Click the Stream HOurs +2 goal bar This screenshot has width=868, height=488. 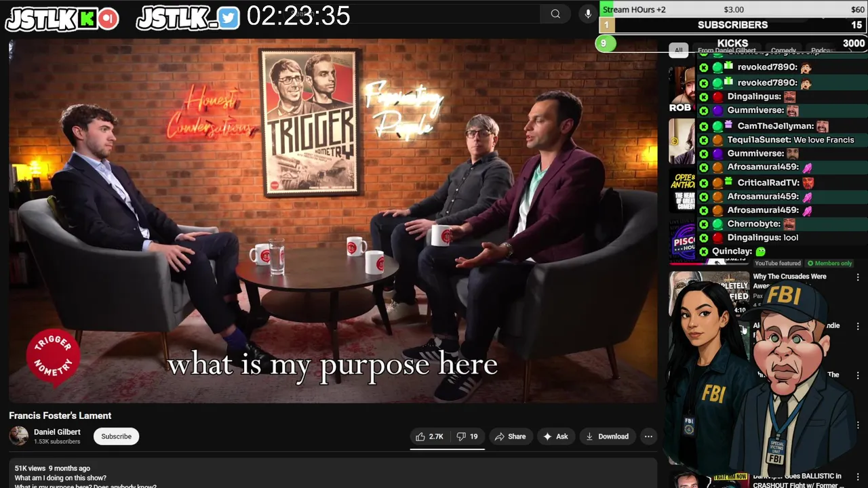click(x=733, y=9)
